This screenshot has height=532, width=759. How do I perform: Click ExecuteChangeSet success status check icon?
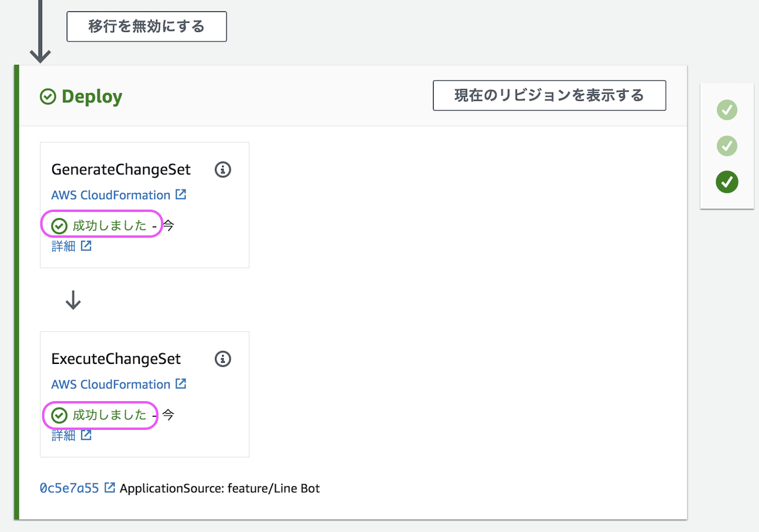[59, 415]
